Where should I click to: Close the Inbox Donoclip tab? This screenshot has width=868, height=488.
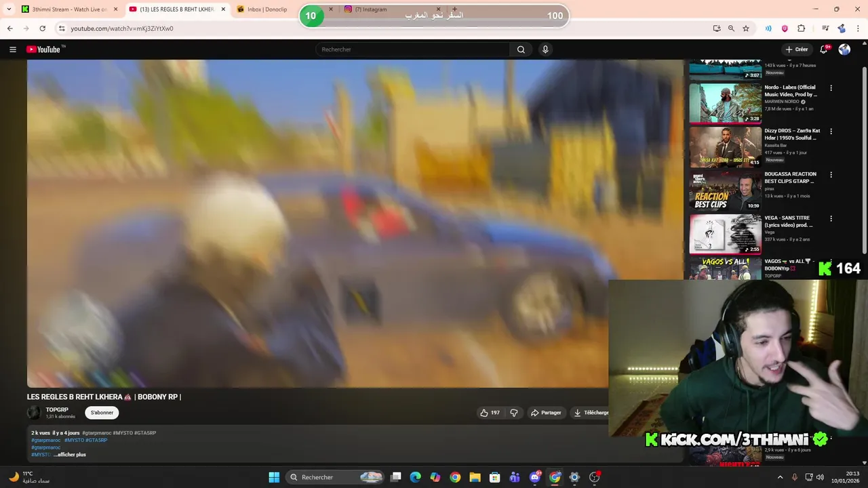[x=331, y=9]
